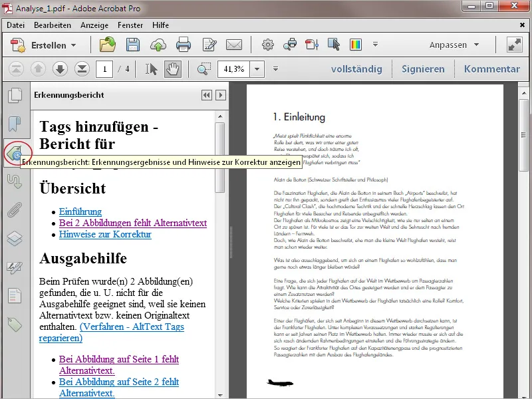Send file by email with envelope icon
Viewport: 532px width, 399px height.
tap(234, 45)
